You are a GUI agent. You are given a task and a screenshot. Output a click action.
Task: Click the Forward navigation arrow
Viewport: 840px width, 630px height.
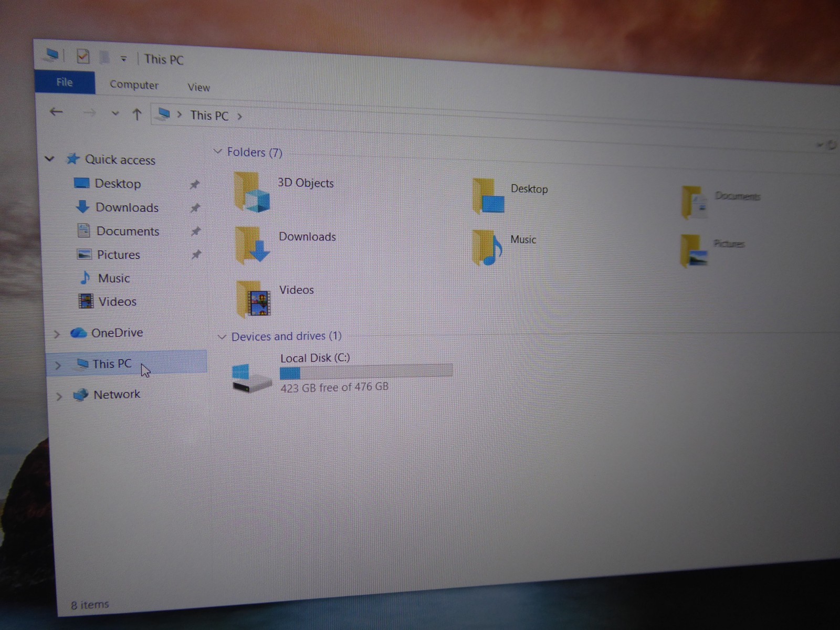coord(90,113)
